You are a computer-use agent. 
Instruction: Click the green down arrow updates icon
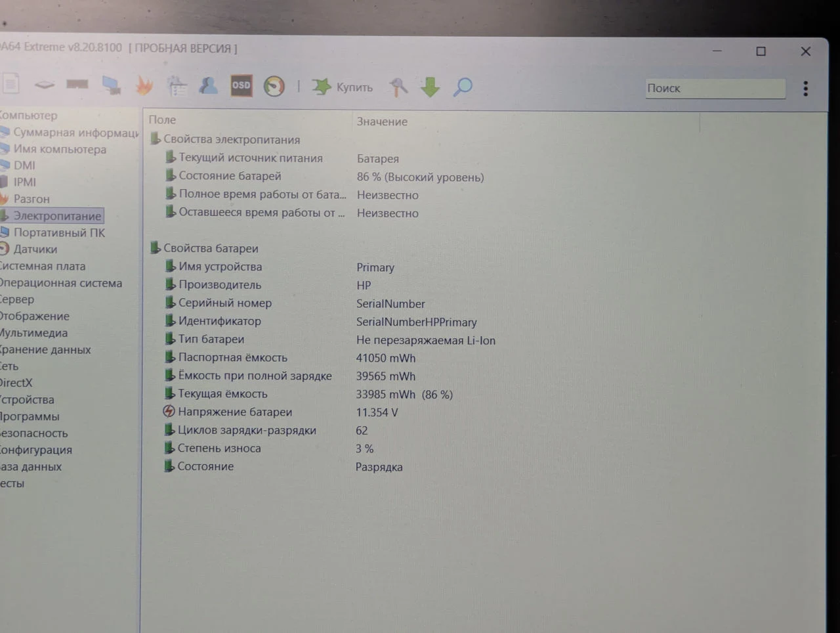(430, 87)
